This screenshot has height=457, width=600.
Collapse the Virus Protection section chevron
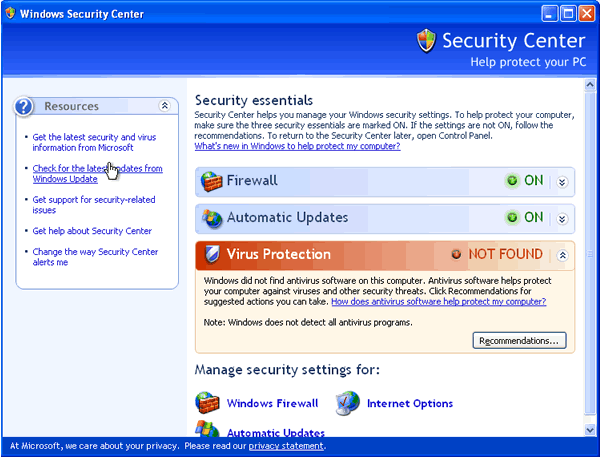[x=562, y=255]
